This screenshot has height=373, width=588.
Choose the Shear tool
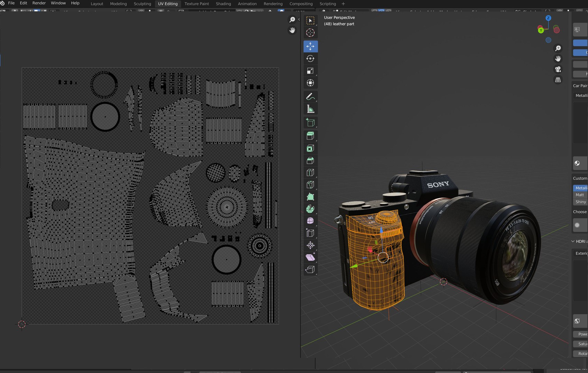310,257
